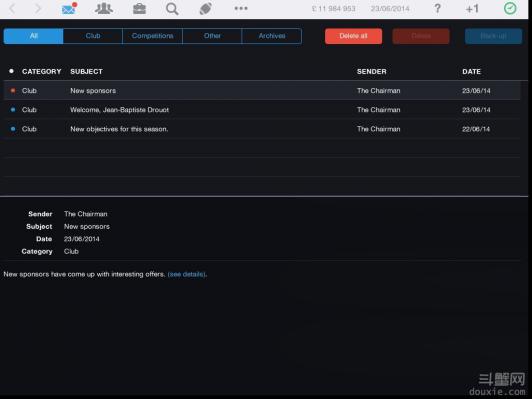Toggle the marker on New sponsors row
The image size is (532, 399).
[x=13, y=91]
